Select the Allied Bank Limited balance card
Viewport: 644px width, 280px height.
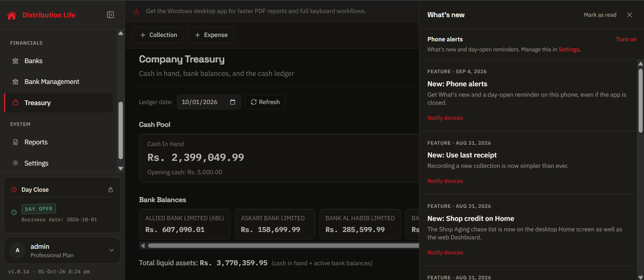(185, 224)
